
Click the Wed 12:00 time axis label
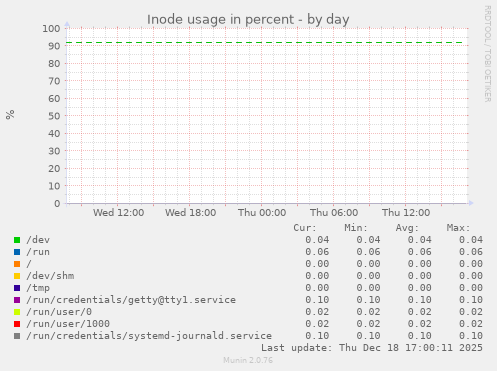tap(118, 213)
